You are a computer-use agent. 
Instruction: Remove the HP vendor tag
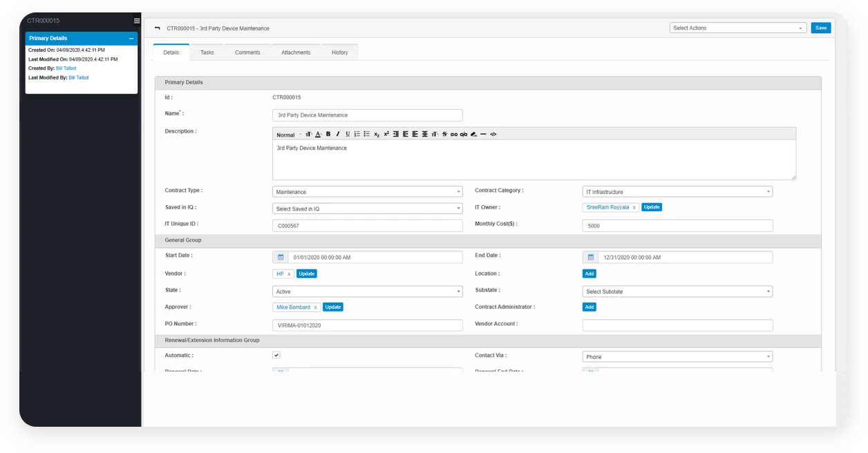click(x=289, y=274)
